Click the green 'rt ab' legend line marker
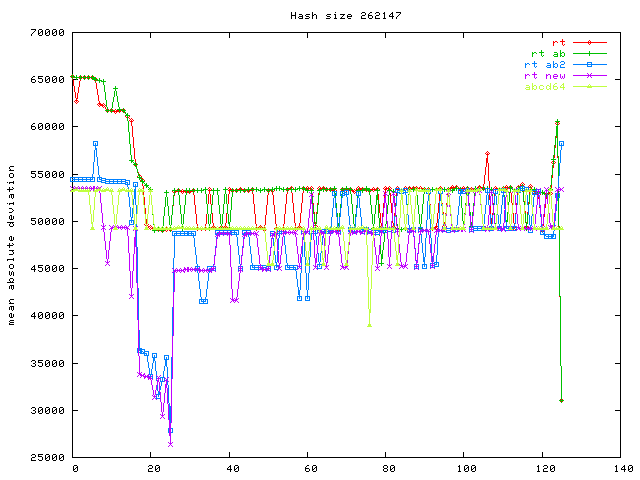640x480 pixels. click(590, 53)
